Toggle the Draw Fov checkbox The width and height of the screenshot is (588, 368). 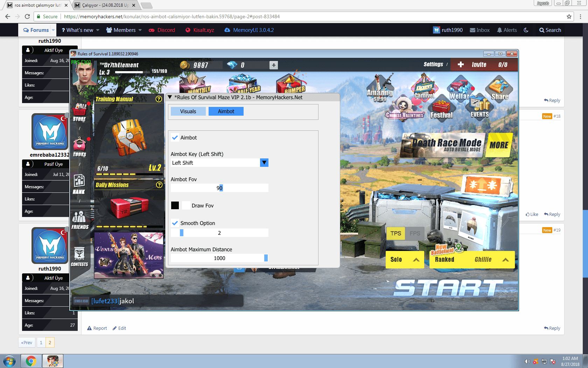(x=186, y=206)
